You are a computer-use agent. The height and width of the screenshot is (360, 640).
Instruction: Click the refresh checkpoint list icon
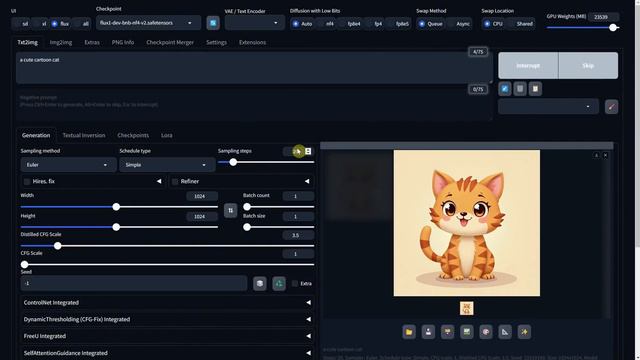(213, 23)
